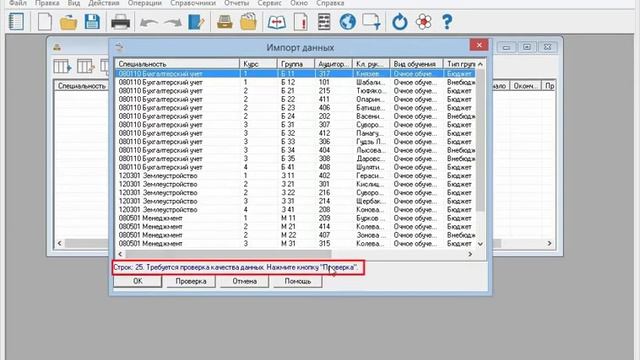Open the Справочники menu
Viewport: 640px width, 360px height.
[x=193, y=3]
